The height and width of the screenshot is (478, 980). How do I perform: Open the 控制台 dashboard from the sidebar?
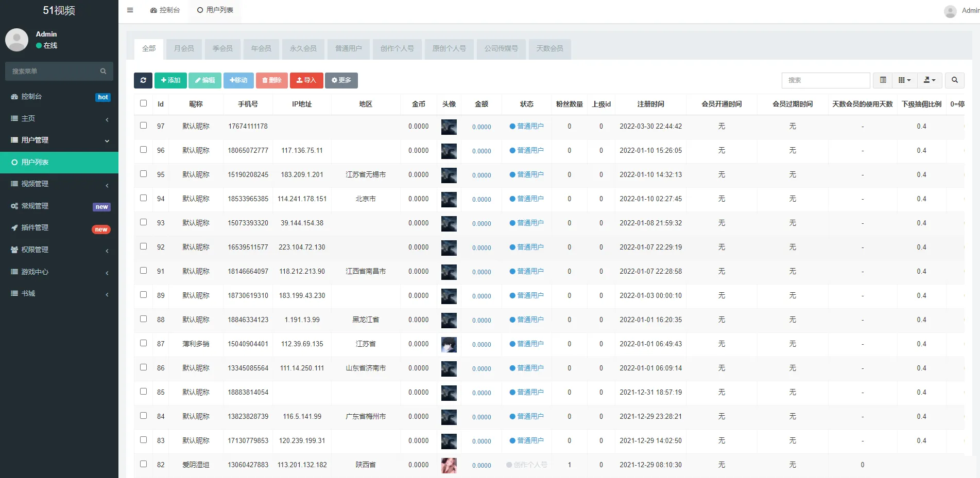(x=165, y=10)
